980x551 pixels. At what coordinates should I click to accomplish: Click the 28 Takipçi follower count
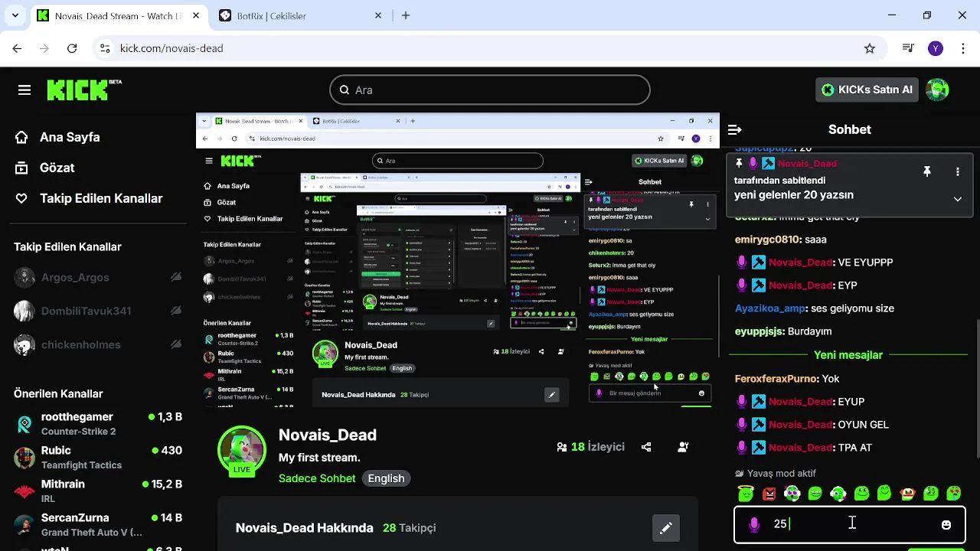409,528
